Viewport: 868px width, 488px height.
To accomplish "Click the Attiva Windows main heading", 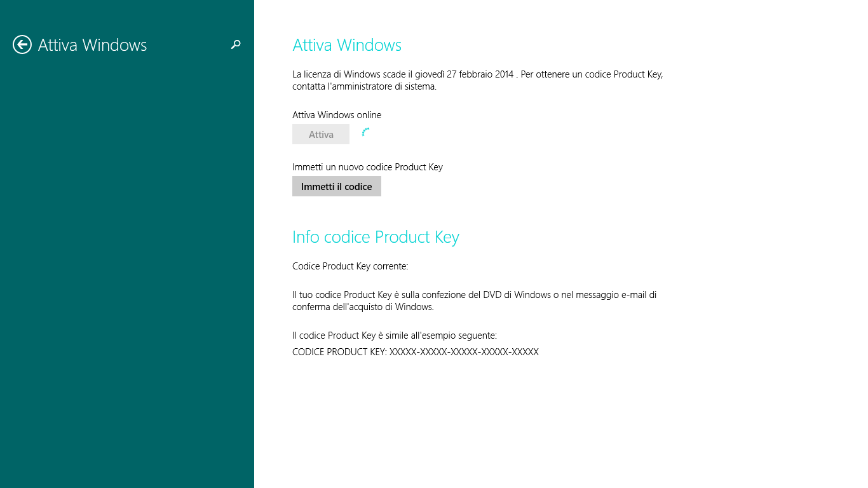I will 346,45.
